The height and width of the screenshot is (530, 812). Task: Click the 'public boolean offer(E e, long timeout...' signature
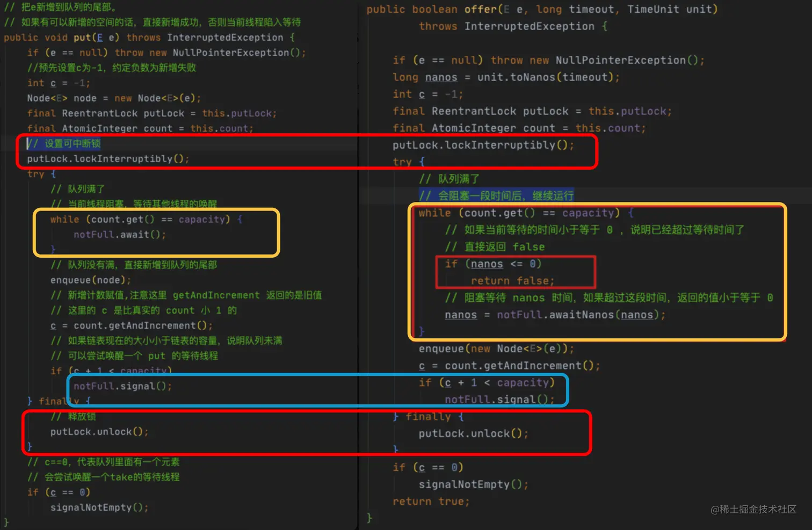pyautogui.click(x=542, y=9)
